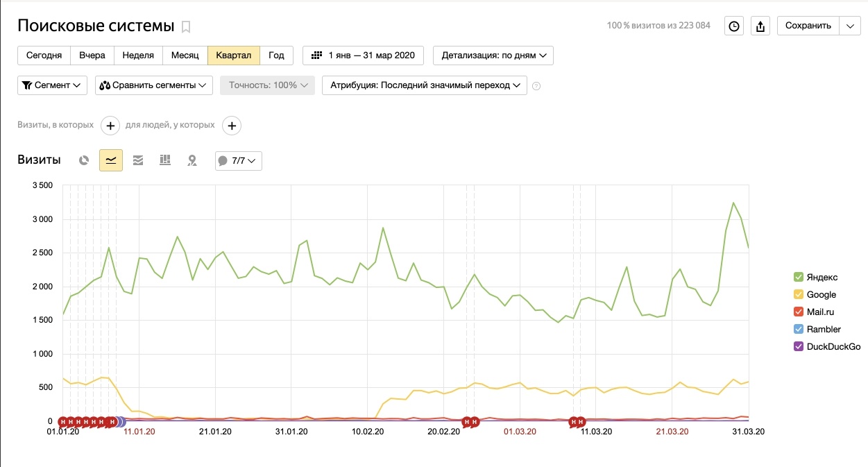This screenshot has width=868, height=467.
Task: Open the date range 1 янв — 31 мар 2020
Action: pos(363,56)
